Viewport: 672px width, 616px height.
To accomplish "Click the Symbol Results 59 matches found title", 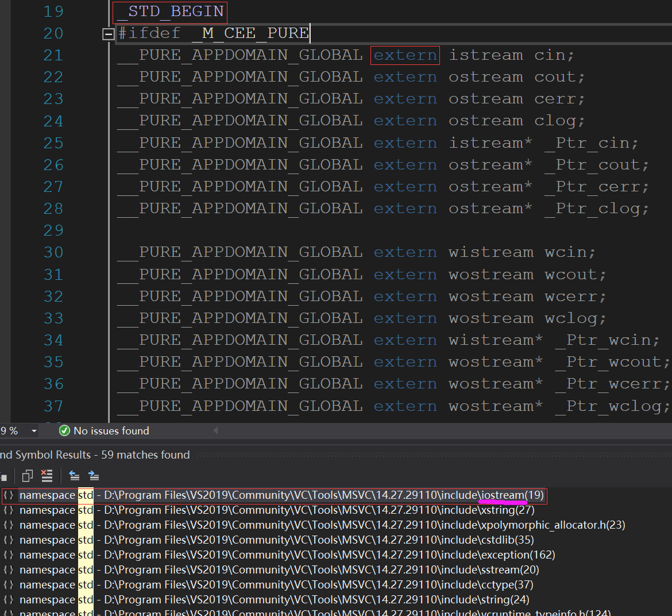I will 95,455.
